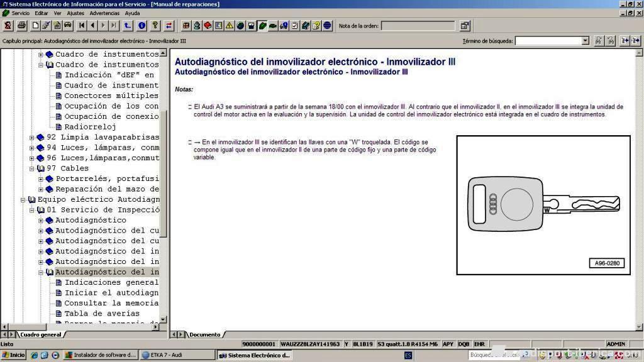Open the Editar menu
The height and width of the screenshot is (362, 644).
click(x=42, y=13)
